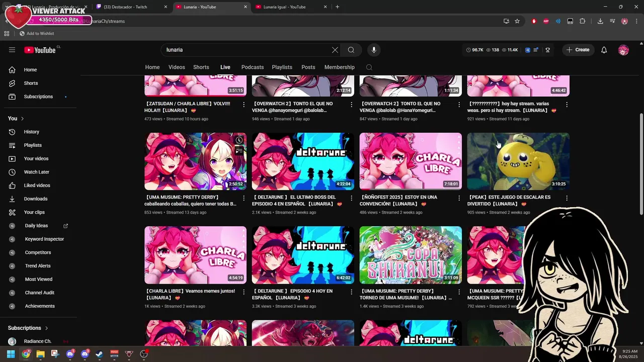Open the ÑOÑOFEST CHARLA LIBRE thumbnail

(411, 161)
